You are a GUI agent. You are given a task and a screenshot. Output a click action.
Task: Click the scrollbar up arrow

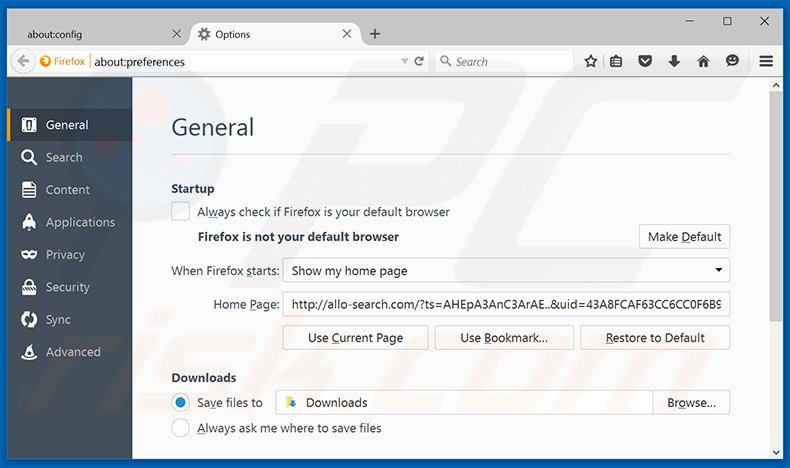coord(776,86)
